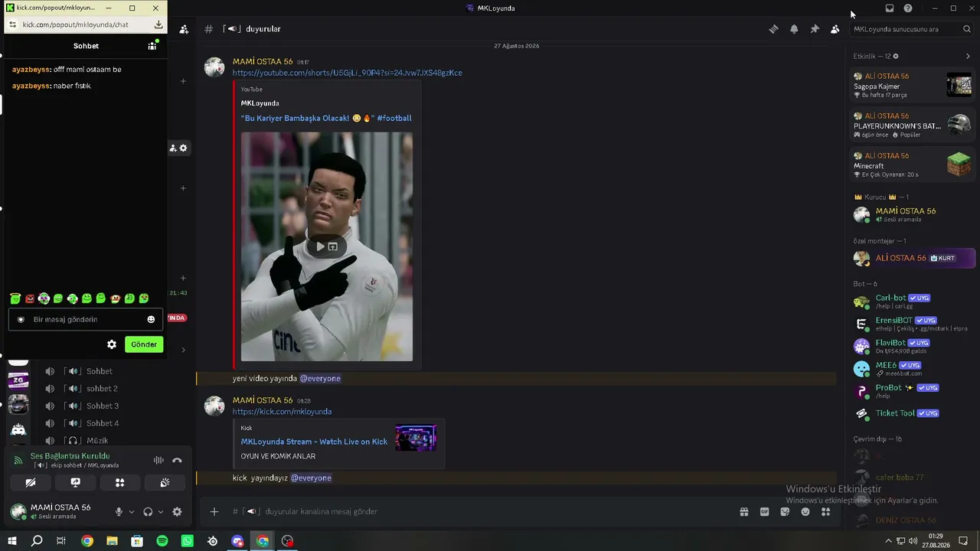980x551 pixels.
Task: Open the MKLoyunda Stream - Watch Live on Kick title
Action: coord(314,442)
